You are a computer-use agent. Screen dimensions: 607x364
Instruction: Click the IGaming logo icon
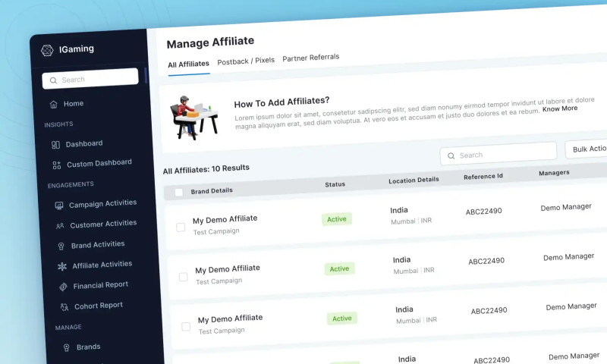[47, 50]
